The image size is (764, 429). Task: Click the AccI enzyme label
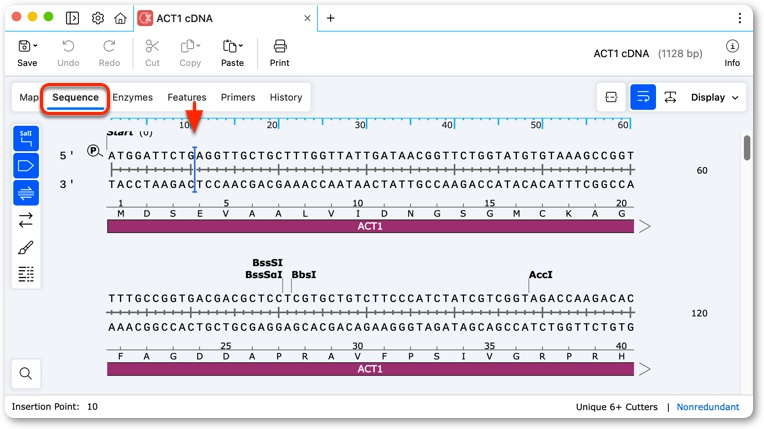[x=541, y=274]
